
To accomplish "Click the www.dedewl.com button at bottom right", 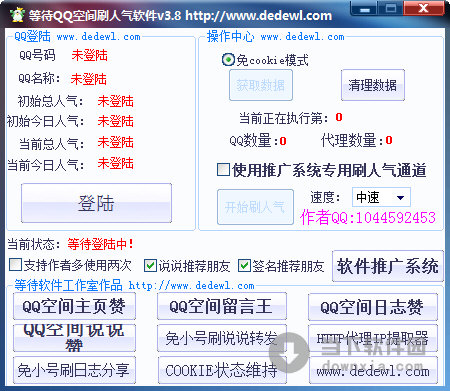I will (373, 370).
